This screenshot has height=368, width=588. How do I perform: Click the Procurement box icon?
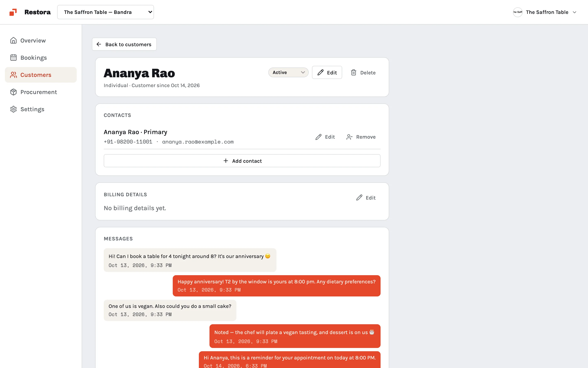click(x=13, y=92)
